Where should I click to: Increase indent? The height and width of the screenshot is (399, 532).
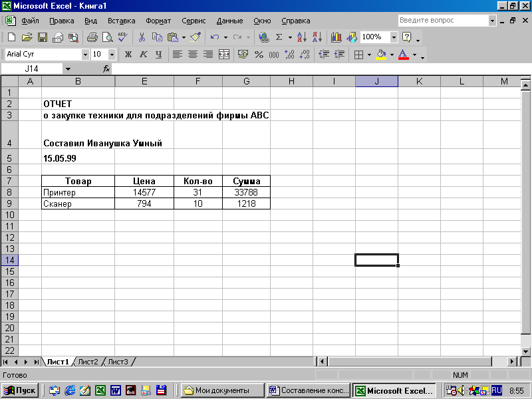pyautogui.click(x=339, y=55)
